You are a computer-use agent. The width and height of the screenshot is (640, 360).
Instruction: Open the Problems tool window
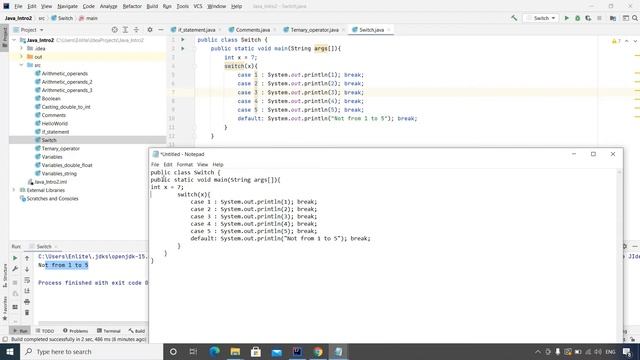tap(76, 331)
